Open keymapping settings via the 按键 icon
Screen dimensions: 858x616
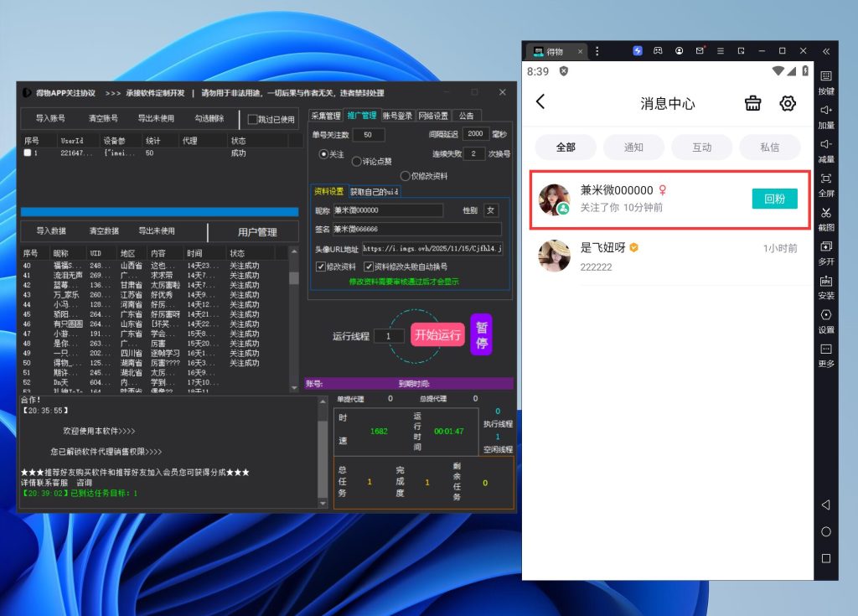pyautogui.click(x=826, y=80)
